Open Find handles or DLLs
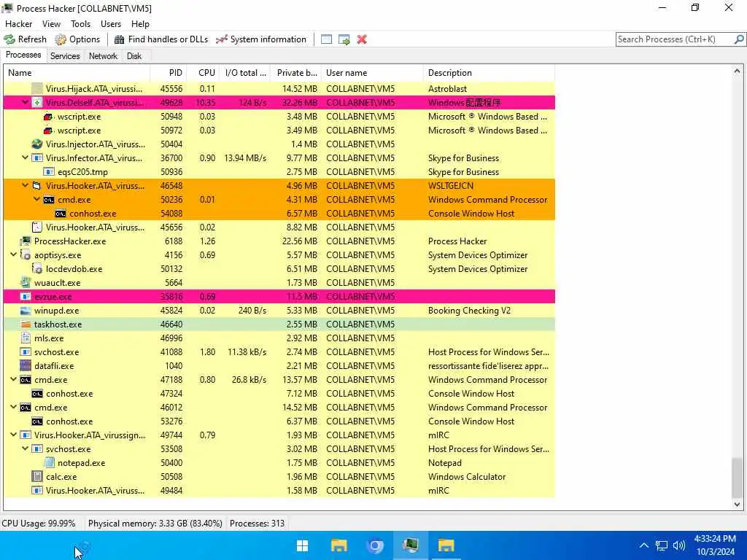 (161, 39)
